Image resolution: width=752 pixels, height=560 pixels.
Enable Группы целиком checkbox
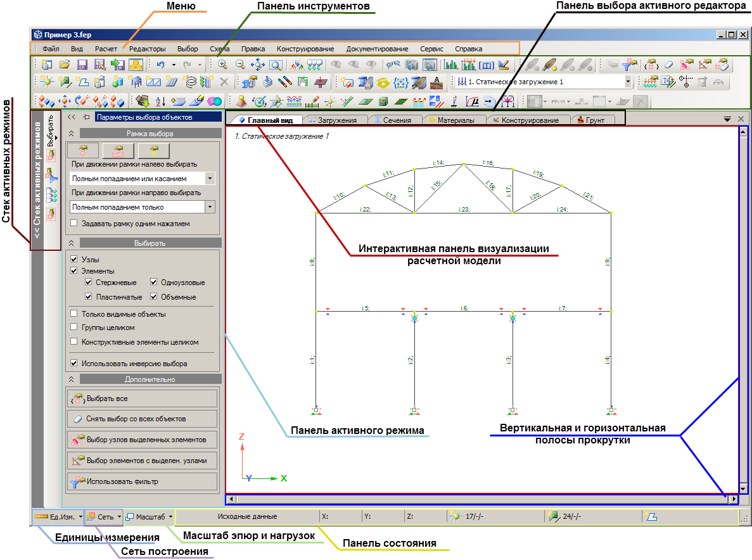[74, 327]
